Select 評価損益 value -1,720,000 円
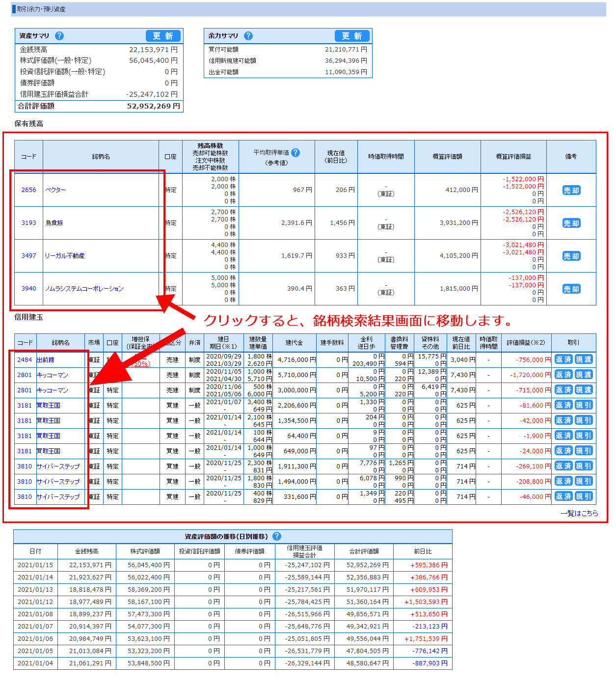Viewport: 616px width, 686px height. tap(530, 375)
